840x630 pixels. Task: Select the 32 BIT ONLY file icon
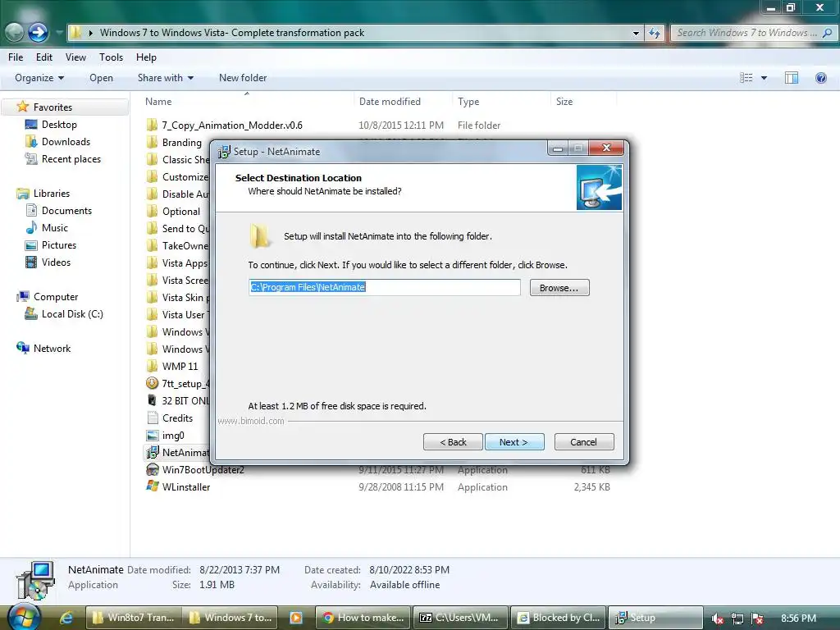click(152, 400)
